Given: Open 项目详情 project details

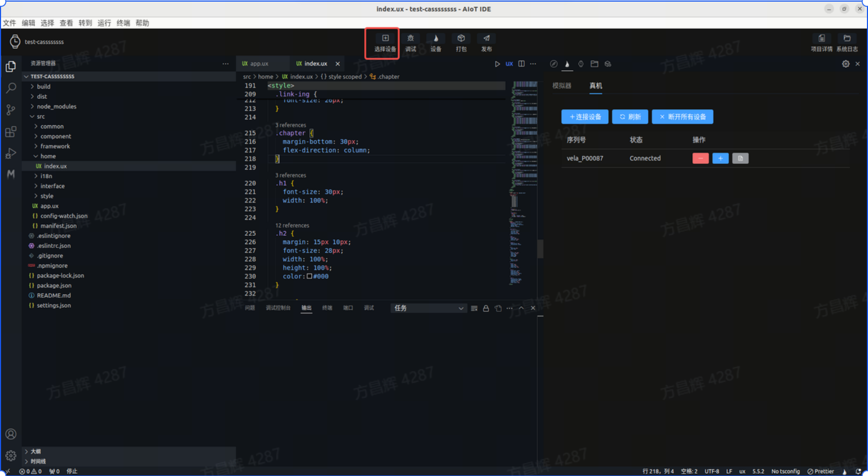Looking at the screenshot, I should [x=821, y=42].
